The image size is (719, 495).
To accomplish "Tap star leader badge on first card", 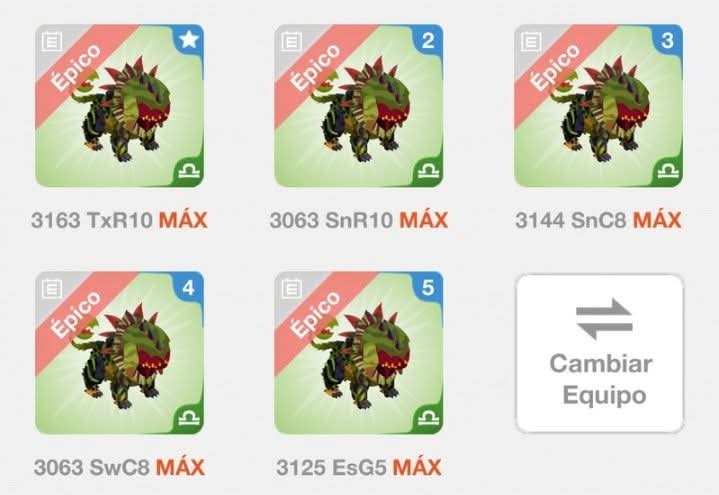I will 189,40.
